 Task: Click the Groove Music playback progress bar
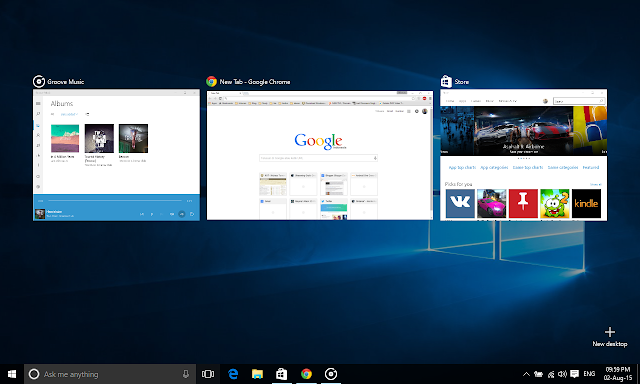click(115, 200)
